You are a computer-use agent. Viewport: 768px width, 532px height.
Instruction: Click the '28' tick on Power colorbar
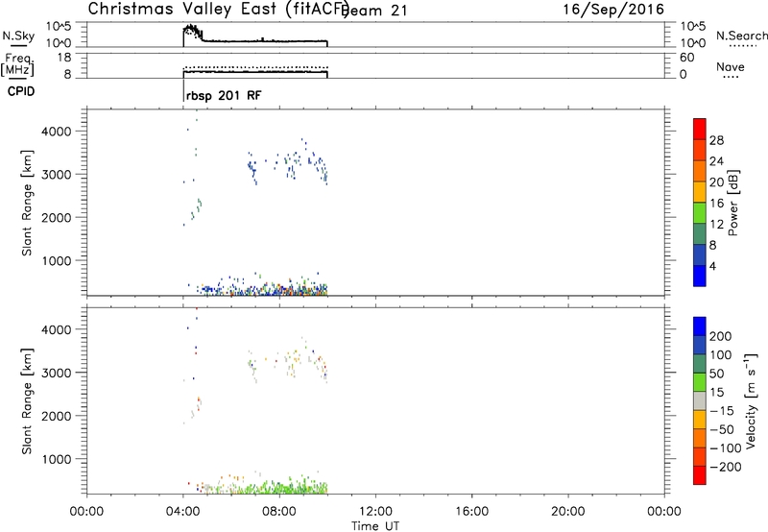tap(716, 140)
